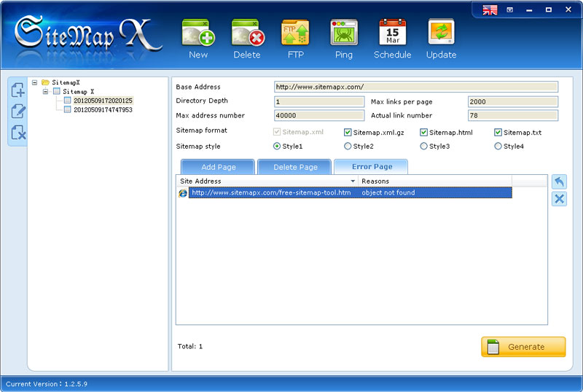
Task: Click the blue undo arrow icon
Action: (559, 181)
